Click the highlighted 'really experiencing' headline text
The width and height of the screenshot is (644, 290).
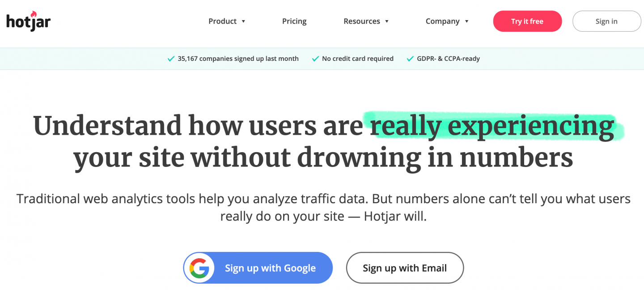tap(492, 125)
